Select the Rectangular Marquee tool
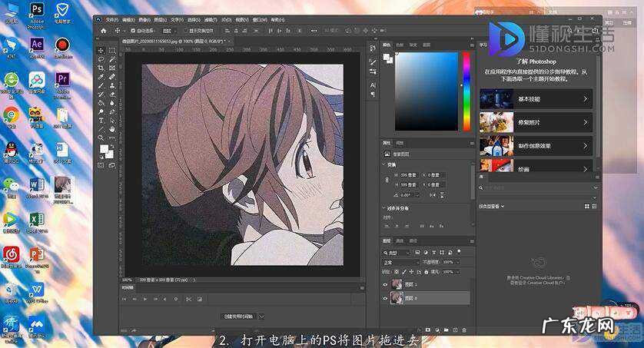This screenshot has width=644, height=348. click(x=112, y=51)
